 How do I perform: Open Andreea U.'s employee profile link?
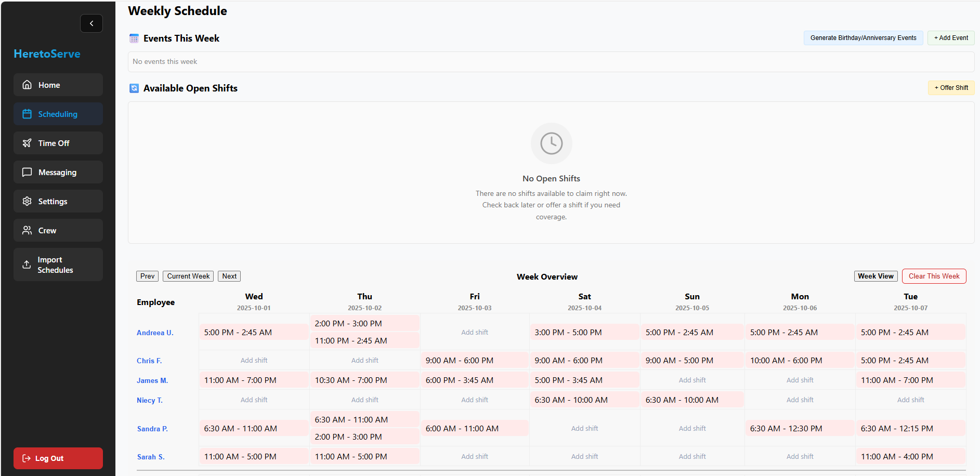tap(154, 332)
